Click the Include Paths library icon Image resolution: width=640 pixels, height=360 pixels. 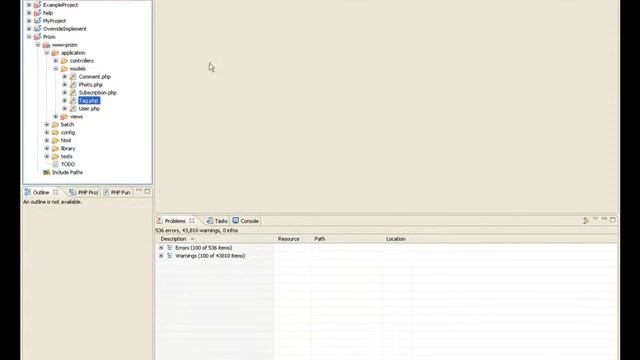47,172
